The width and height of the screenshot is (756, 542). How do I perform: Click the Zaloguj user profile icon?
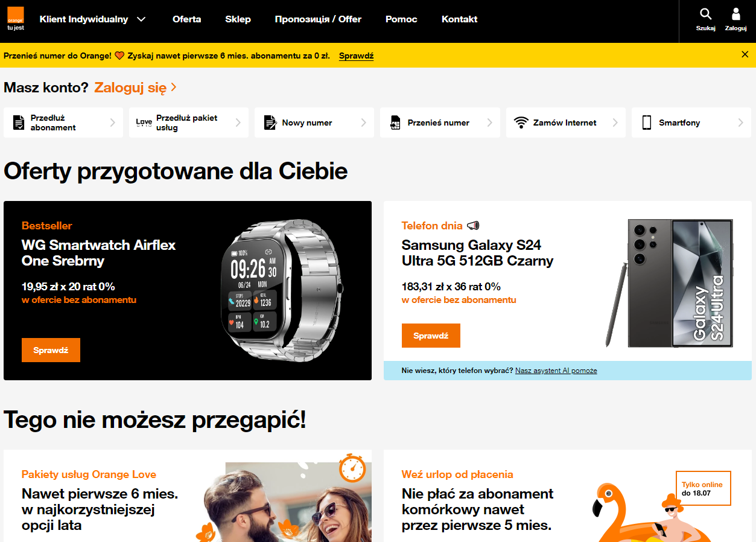point(735,14)
